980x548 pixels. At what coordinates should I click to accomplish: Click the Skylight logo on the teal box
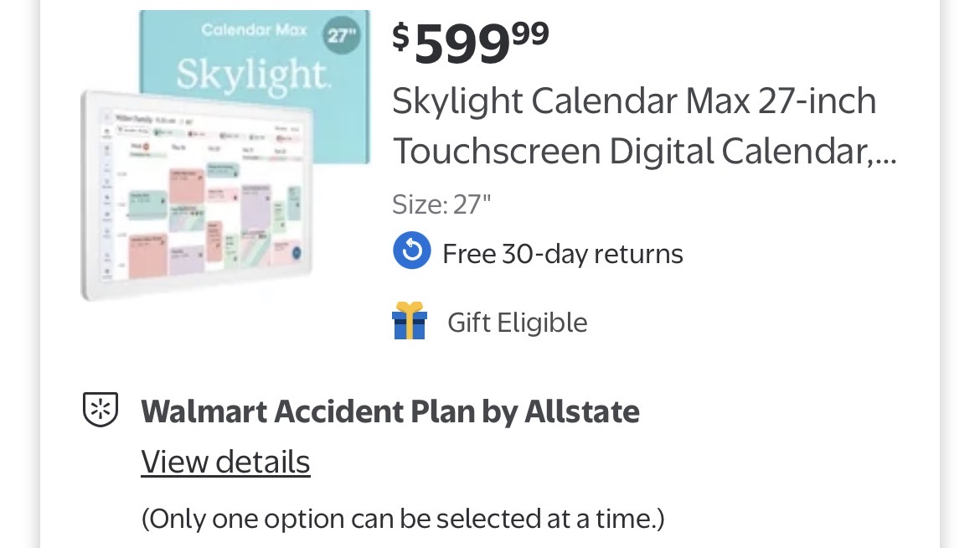(253, 75)
